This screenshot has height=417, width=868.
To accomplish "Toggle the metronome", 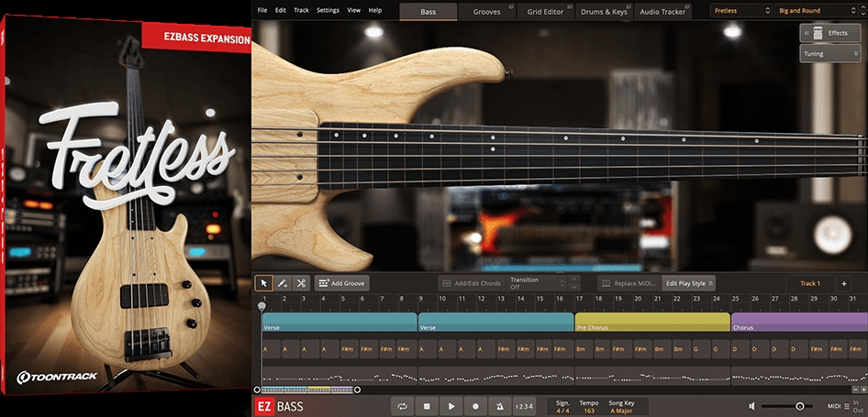I will (x=500, y=407).
